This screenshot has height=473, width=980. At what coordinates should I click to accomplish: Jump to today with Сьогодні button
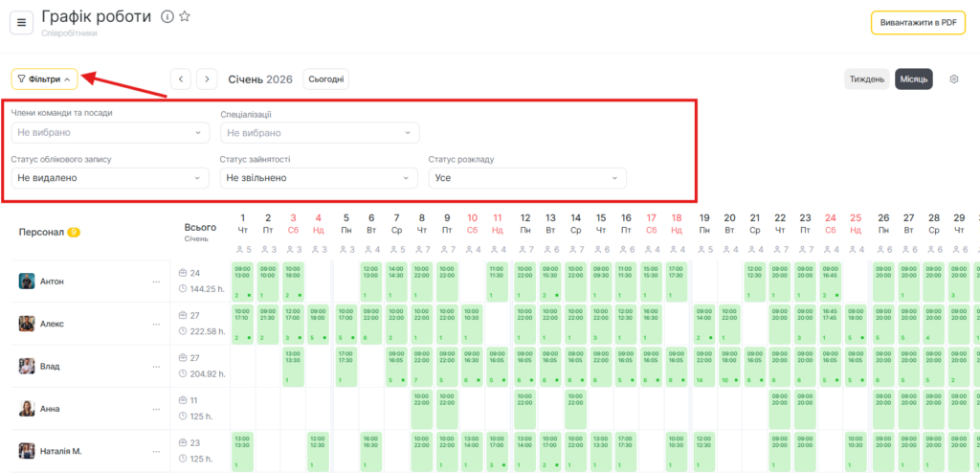[325, 79]
